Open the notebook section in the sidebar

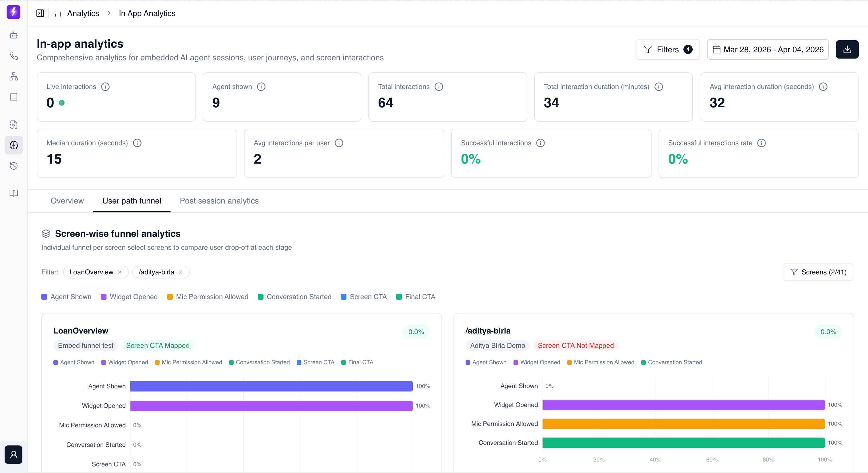tap(13, 97)
